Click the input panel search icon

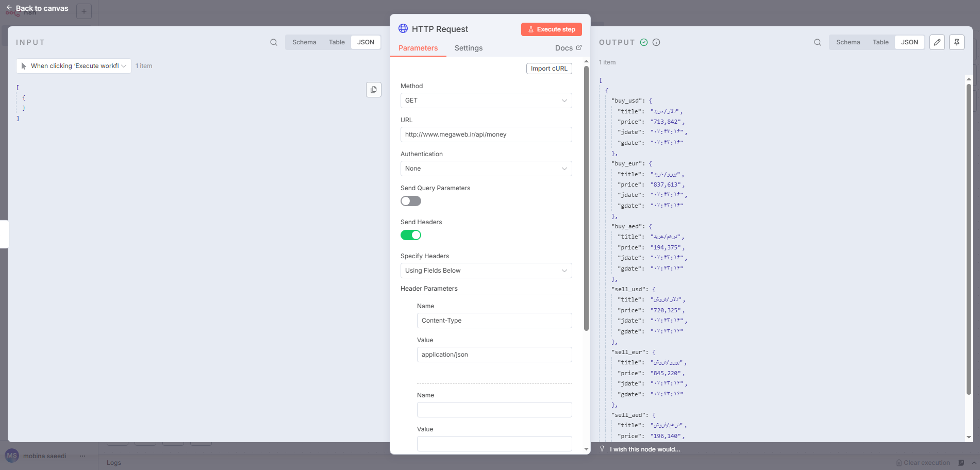coord(274,42)
